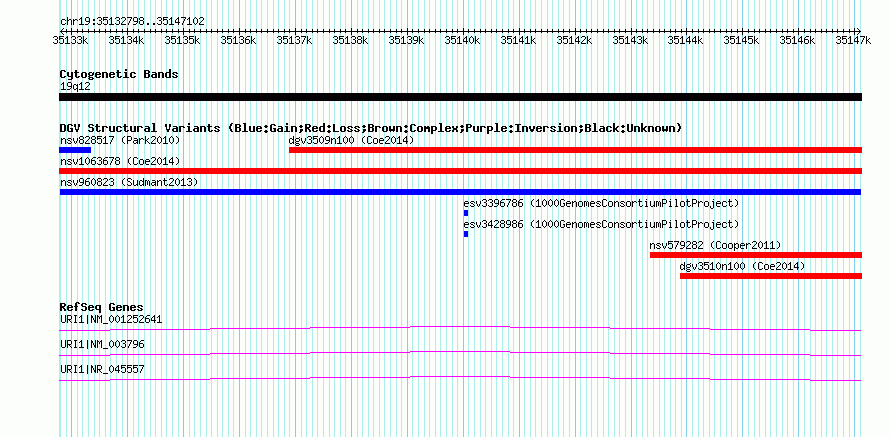Click the 35138k ruler position

350,40
